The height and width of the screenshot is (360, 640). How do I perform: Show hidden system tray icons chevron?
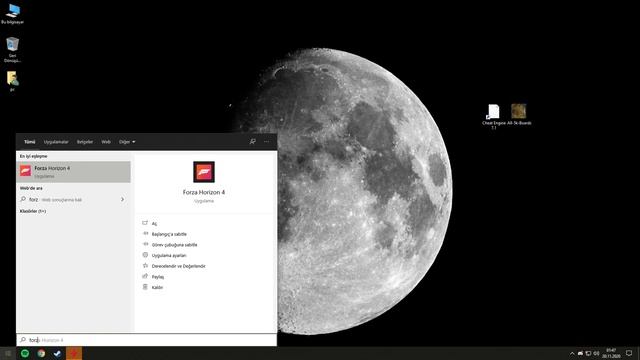[572, 353]
